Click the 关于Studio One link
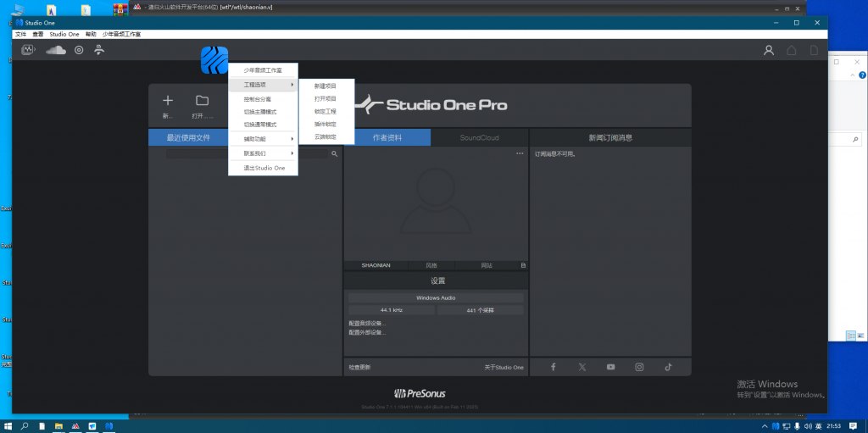The width and height of the screenshot is (868, 433). (x=504, y=367)
